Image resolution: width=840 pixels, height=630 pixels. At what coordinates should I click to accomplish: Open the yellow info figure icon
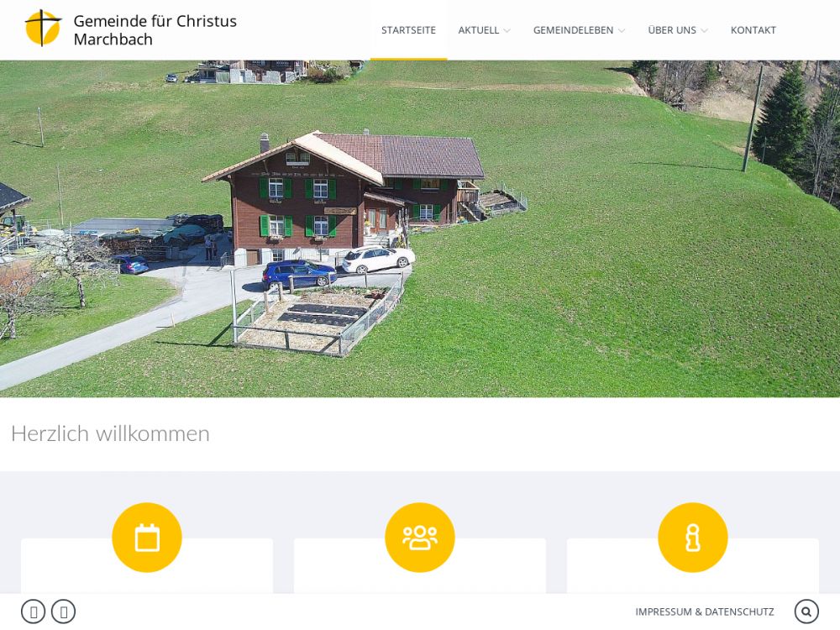pyautogui.click(x=693, y=538)
